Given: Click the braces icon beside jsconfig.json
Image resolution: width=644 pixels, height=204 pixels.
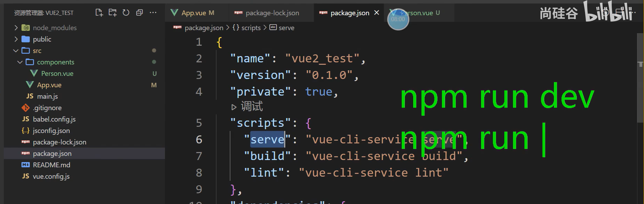Looking at the screenshot, I should click(x=26, y=131).
